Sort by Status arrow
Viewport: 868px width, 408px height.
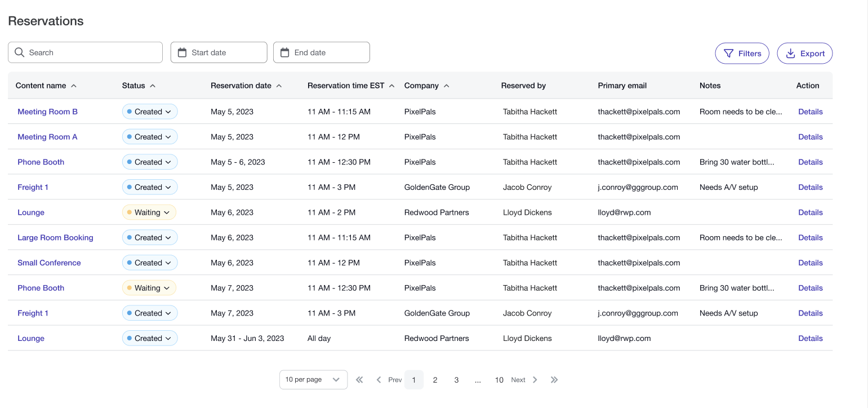coord(153,86)
